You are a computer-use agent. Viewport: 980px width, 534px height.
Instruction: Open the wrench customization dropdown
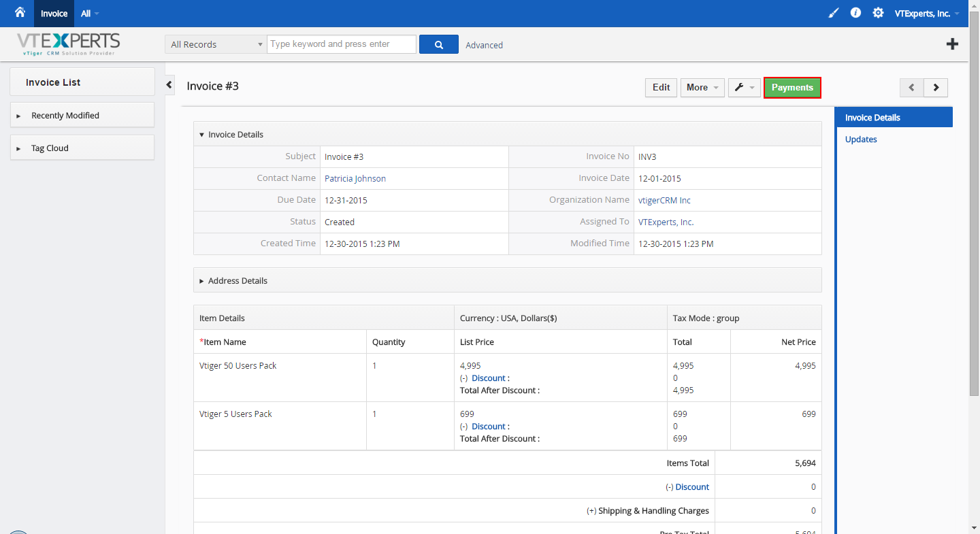[x=745, y=87]
